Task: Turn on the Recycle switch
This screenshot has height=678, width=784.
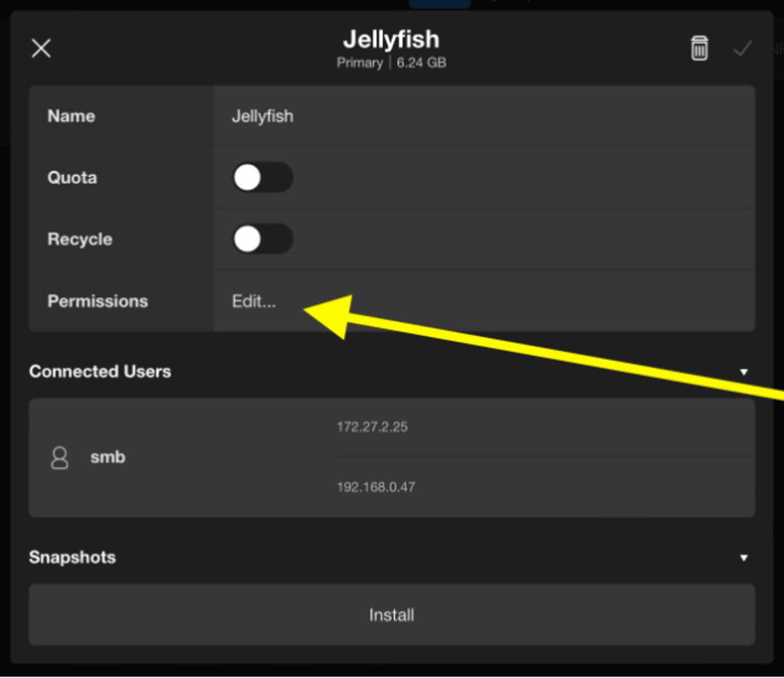Action: click(262, 239)
